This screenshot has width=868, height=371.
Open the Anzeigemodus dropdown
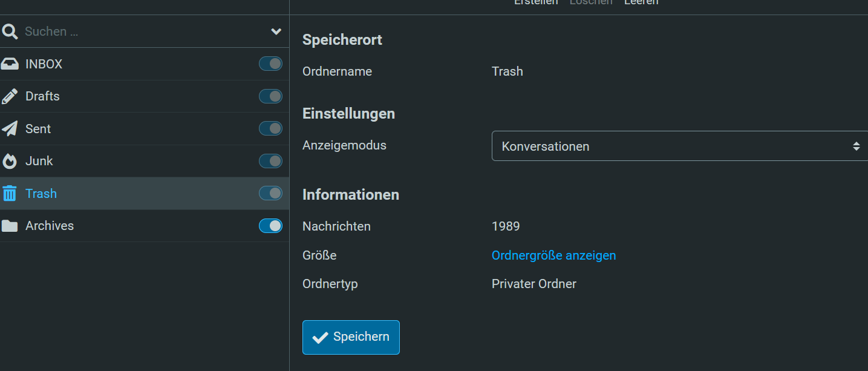pos(679,146)
